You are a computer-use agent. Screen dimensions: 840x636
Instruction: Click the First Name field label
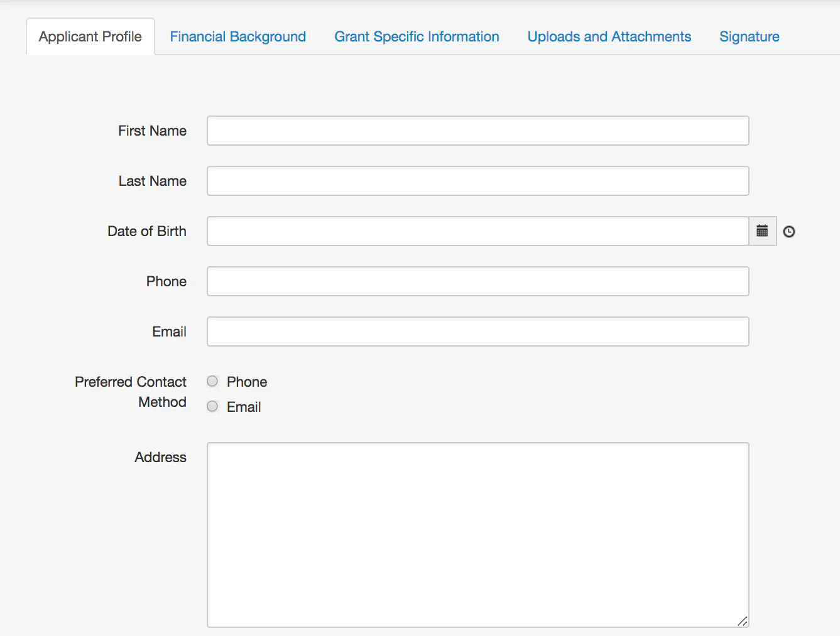tap(152, 131)
